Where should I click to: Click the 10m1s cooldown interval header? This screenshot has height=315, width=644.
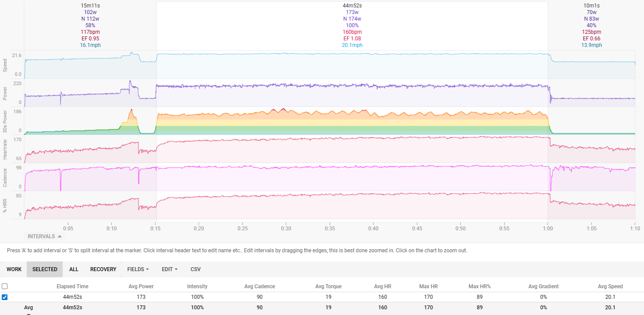(591, 6)
